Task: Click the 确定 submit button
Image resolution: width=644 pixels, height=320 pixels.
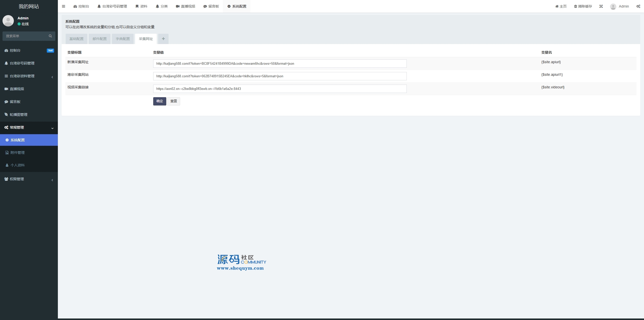Action: 159,101
